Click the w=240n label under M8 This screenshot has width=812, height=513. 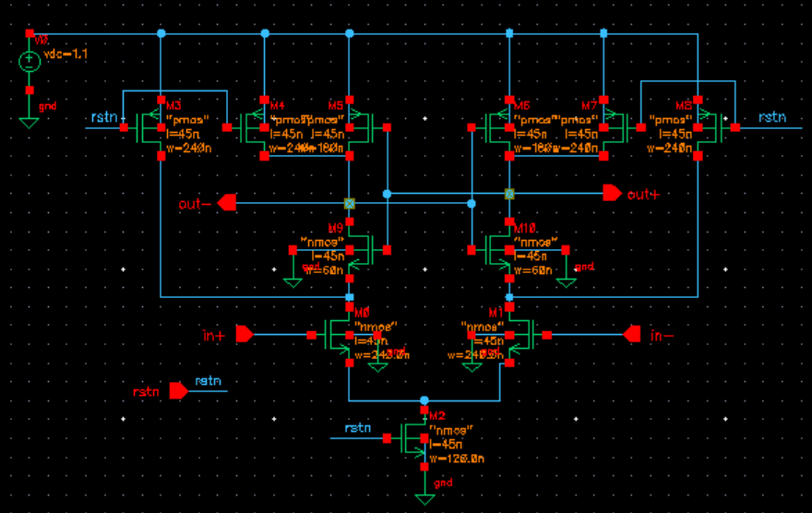tap(670, 149)
